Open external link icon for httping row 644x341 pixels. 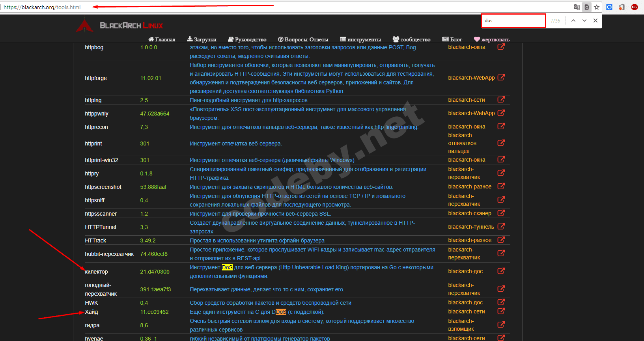501,99
